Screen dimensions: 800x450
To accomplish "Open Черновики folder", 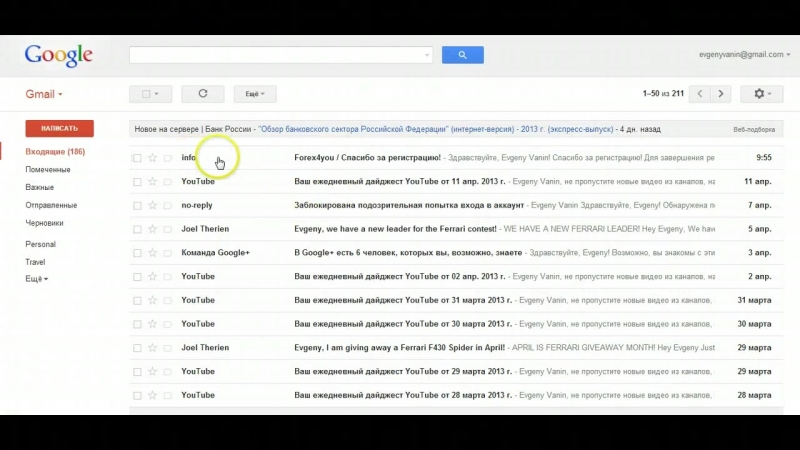I will point(44,223).
